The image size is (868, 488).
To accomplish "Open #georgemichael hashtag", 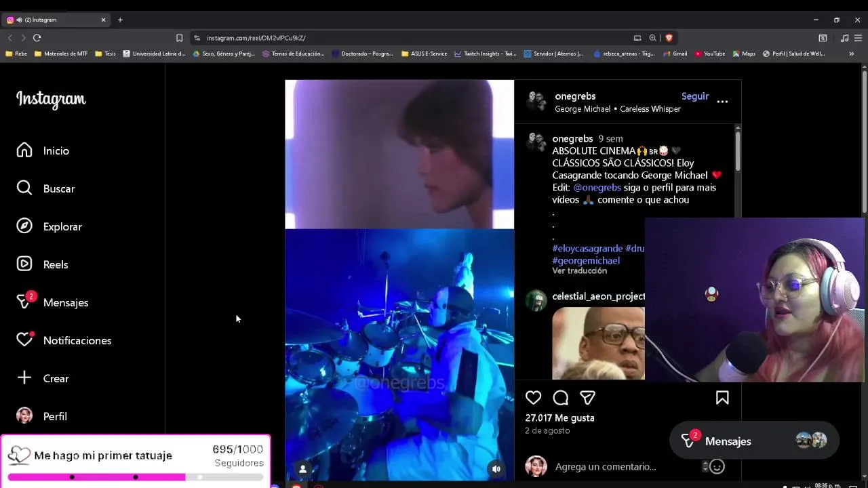I will [x=586, y=260].
